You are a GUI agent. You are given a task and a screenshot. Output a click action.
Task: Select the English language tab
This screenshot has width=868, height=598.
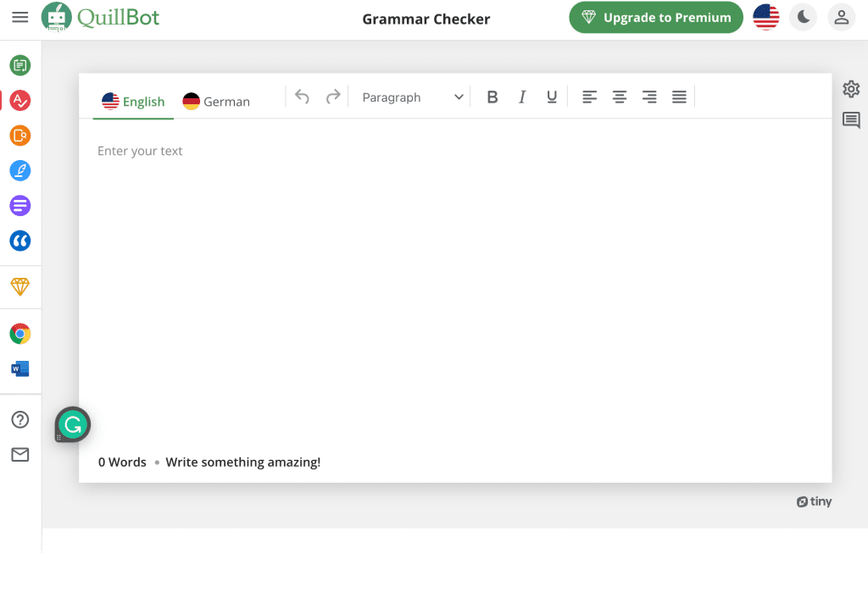[x=133, y=101]
